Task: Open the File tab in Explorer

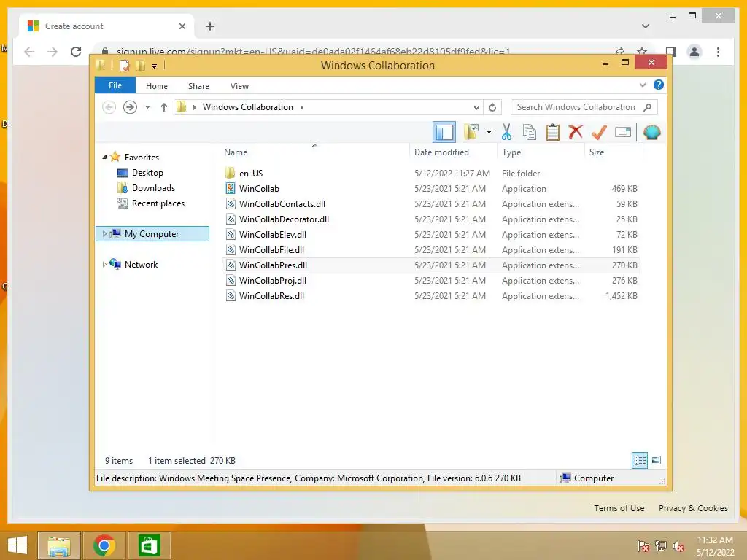Action: [x=115, y=85]
